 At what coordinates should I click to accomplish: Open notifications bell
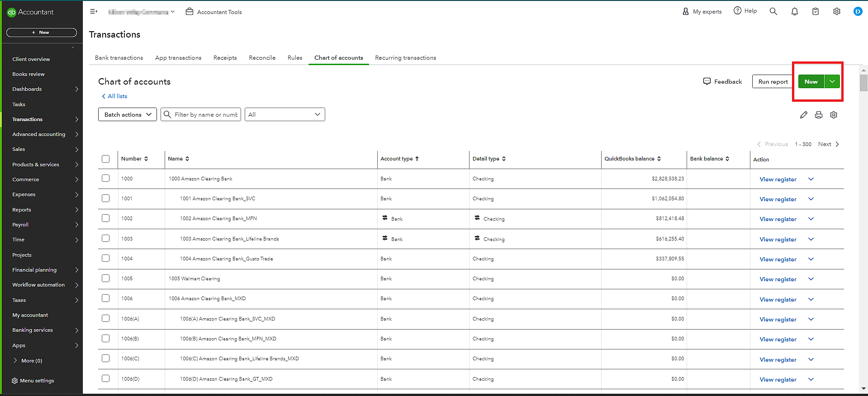tap(795, 11)
